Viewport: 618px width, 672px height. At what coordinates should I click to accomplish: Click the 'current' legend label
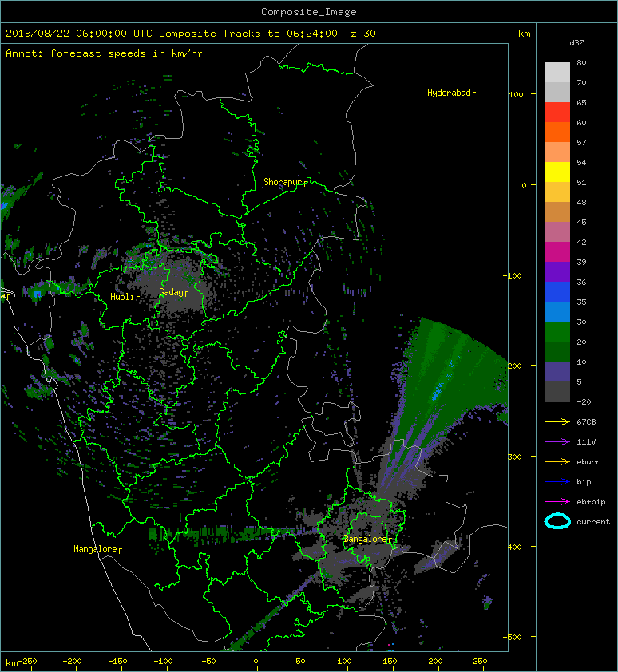(x=593, y=522)
